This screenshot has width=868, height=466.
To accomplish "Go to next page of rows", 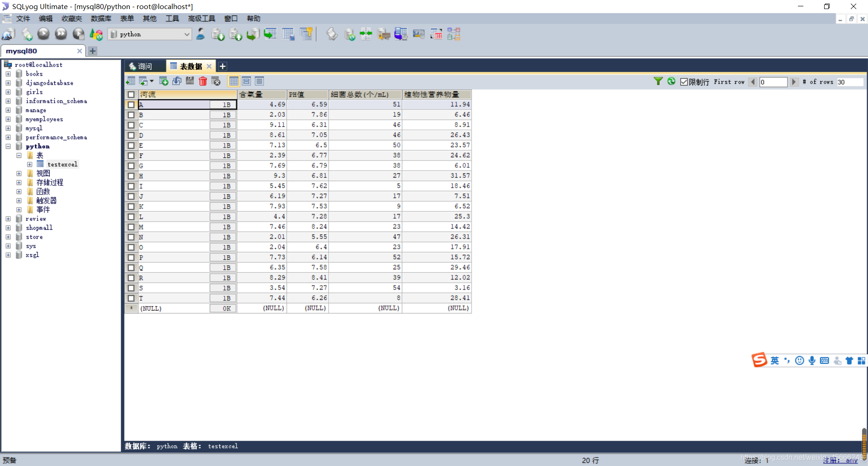I will 794,82.
